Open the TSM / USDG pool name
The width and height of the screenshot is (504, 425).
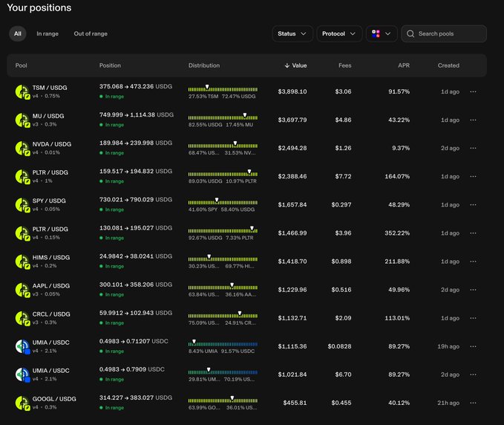50,88
